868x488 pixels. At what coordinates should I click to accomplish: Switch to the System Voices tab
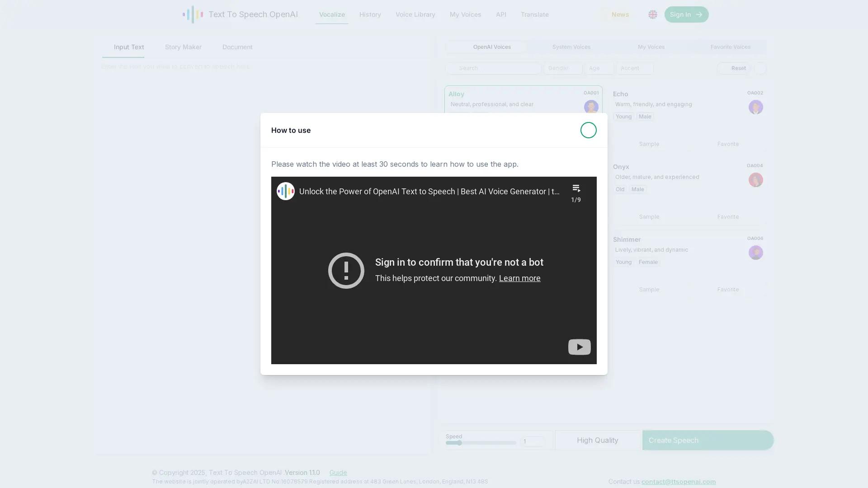point(571,47)
